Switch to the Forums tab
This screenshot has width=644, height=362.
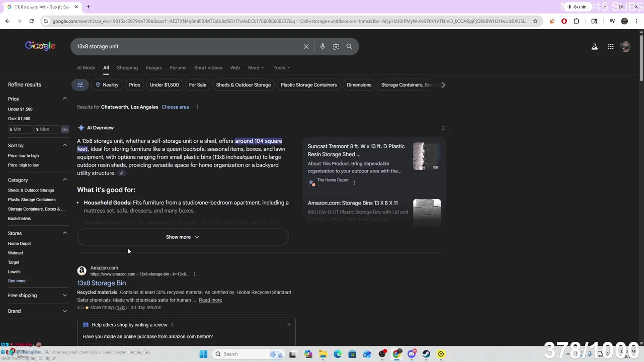pos(178,68)
